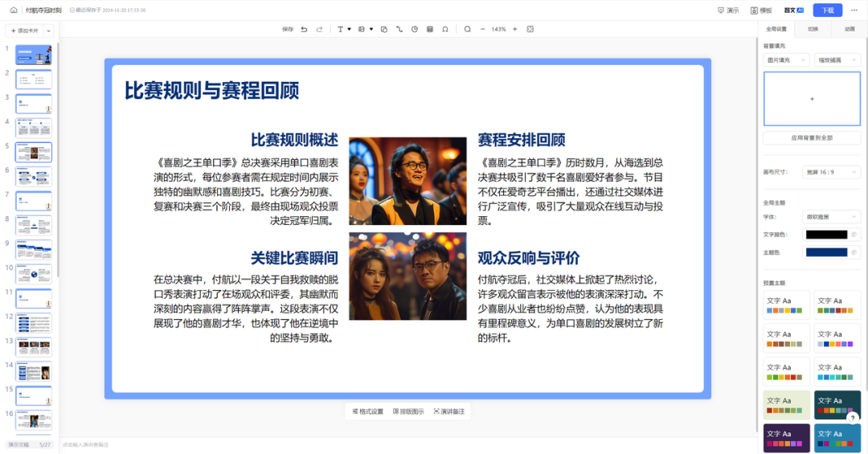Insert a chart from the toolbar
This screenshot has width=868, height=454.
click(x=415, y=30)
